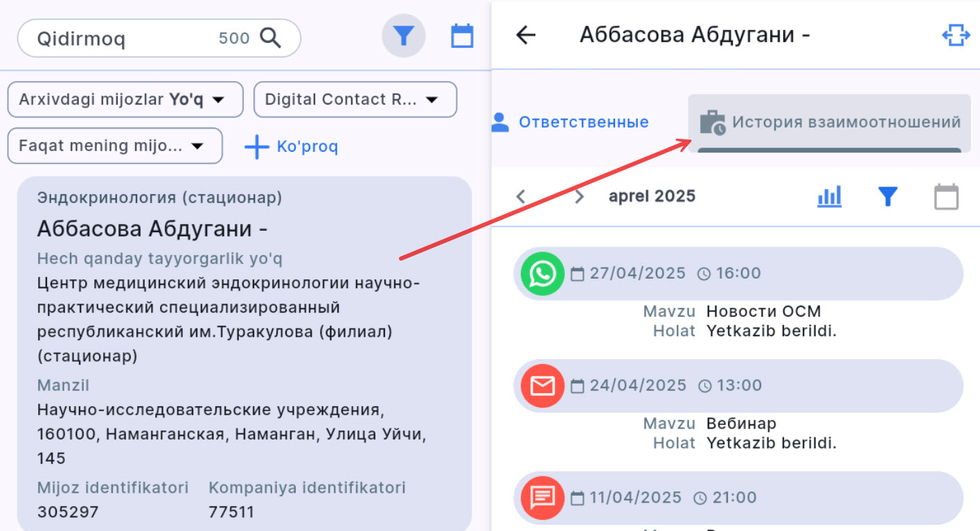980x531 pixels.
Task: Open the Arxivdagi mijozlar dropdown
Action: [x=125, y=99]
